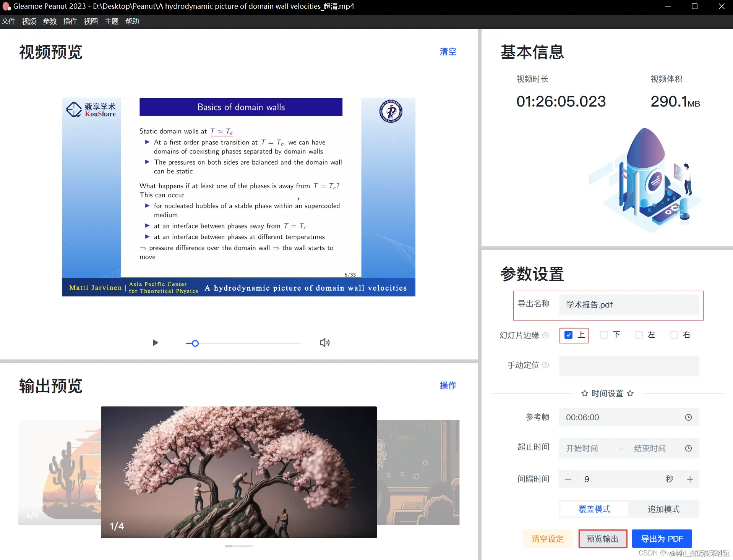Switch to 追加模式 tab
This screenshot has width=733, height=560.
coord(664,509)
